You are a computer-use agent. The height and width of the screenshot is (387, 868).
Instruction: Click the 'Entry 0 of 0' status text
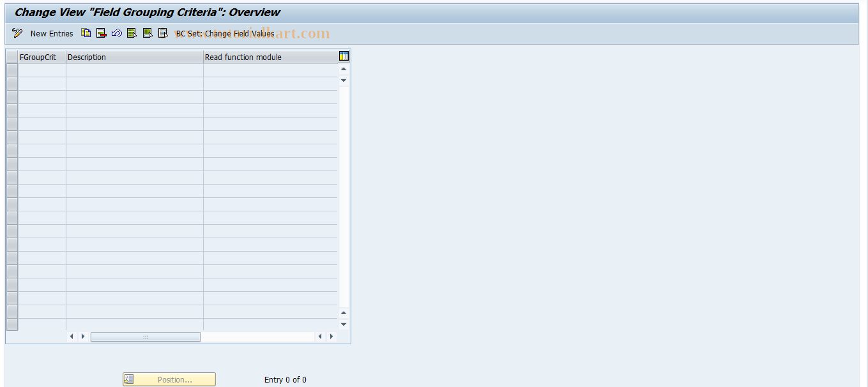(x=286, y=379)
